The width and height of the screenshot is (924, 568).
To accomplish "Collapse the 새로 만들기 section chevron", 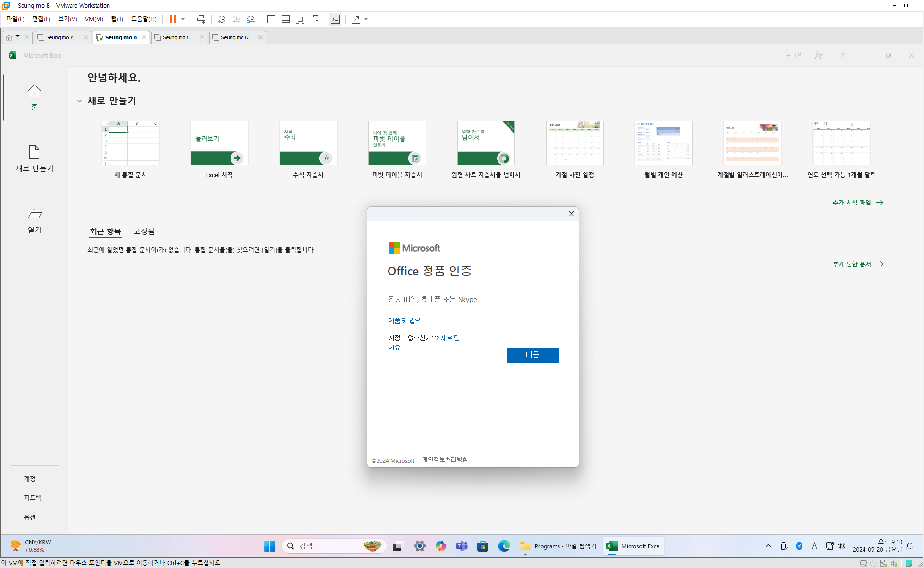I will click(79, 101).
